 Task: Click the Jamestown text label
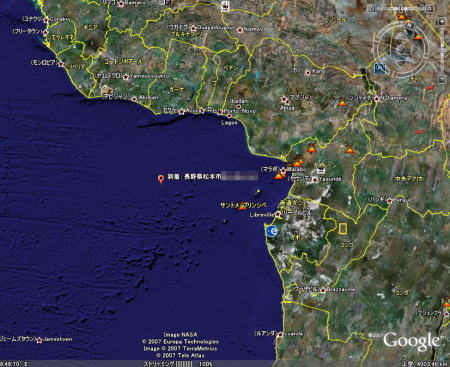click(x=58, y=339)
